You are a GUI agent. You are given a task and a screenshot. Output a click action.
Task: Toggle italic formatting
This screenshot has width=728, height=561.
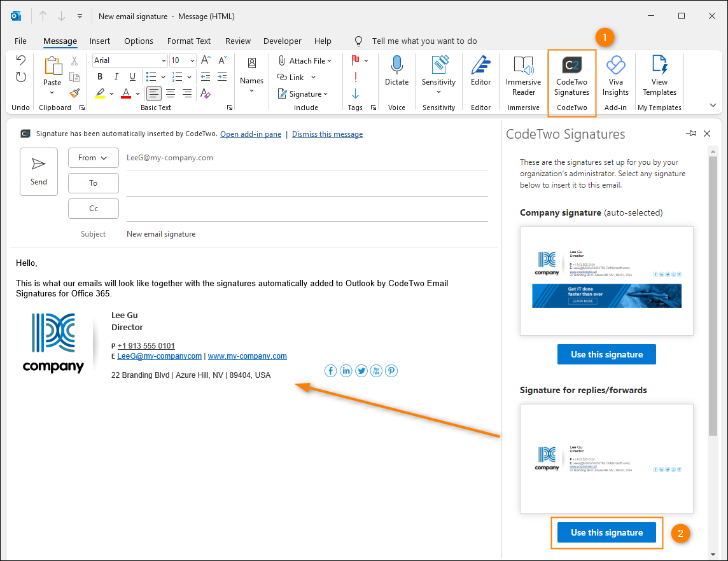pos(116,76)
